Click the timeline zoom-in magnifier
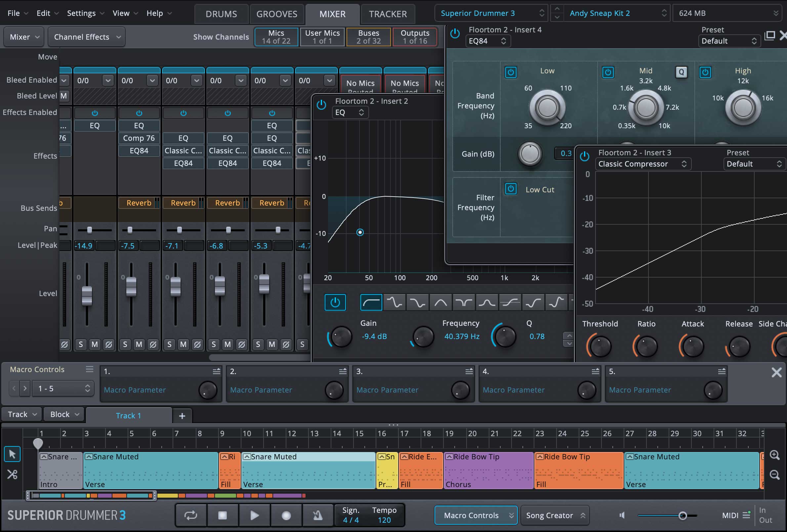The height and width of the screenshot is (532, 787). (x=774, y=455)
